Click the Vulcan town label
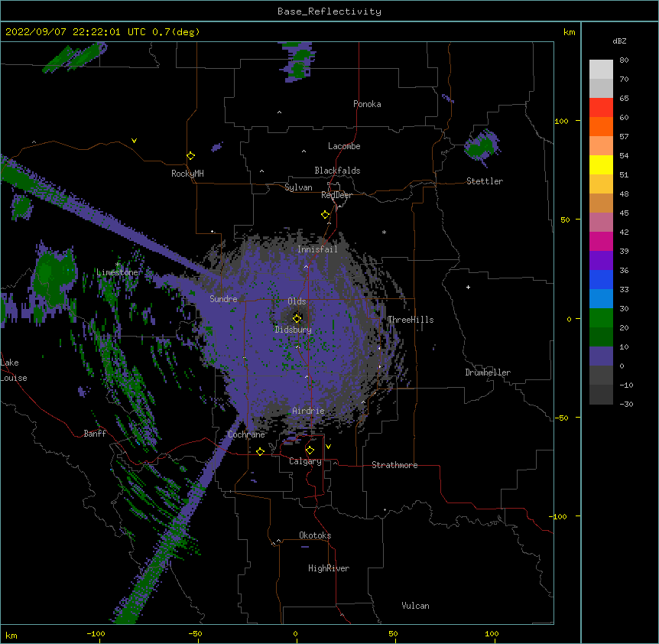Image resolution: width=659 pixels, height=644 pixels. click(x=415, y=606)
